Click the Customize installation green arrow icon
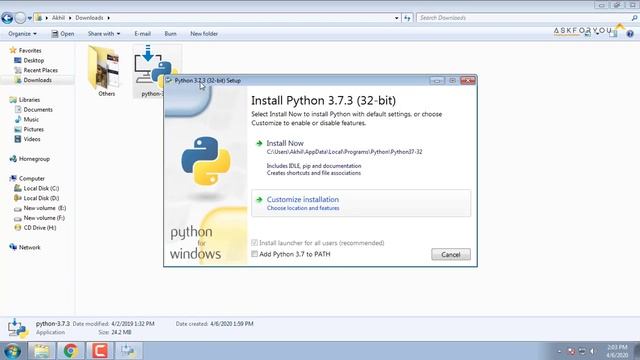Image resolution: width=640 pixels, height=360 pixels. click(x=259, y=200)
